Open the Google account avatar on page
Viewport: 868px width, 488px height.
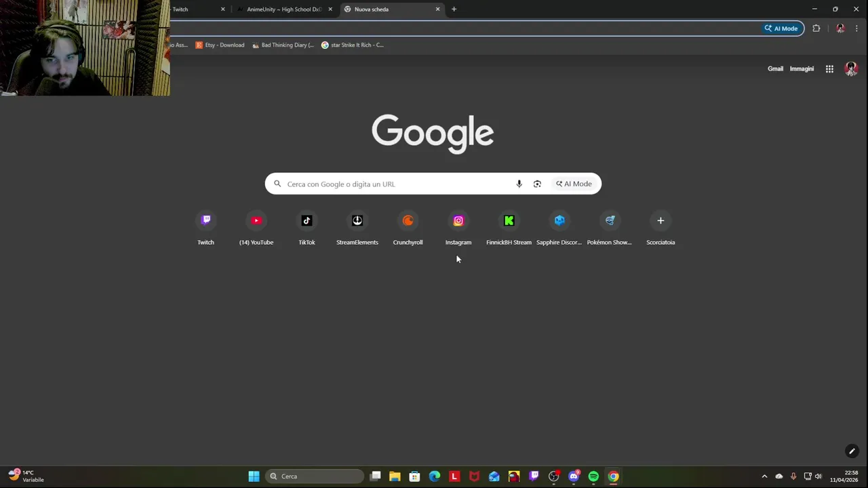tap(851, 68)
